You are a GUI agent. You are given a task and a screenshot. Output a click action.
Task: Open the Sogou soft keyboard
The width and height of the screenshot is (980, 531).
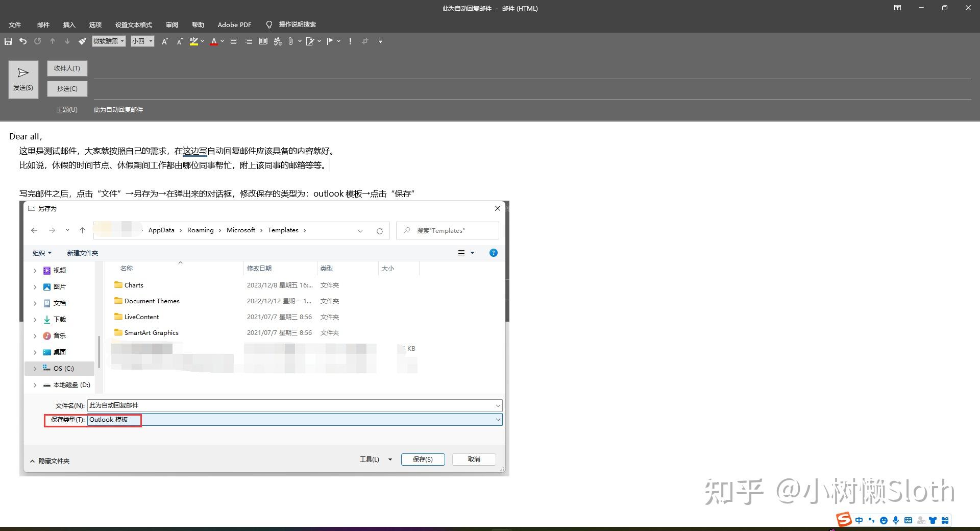coord(908,520)
